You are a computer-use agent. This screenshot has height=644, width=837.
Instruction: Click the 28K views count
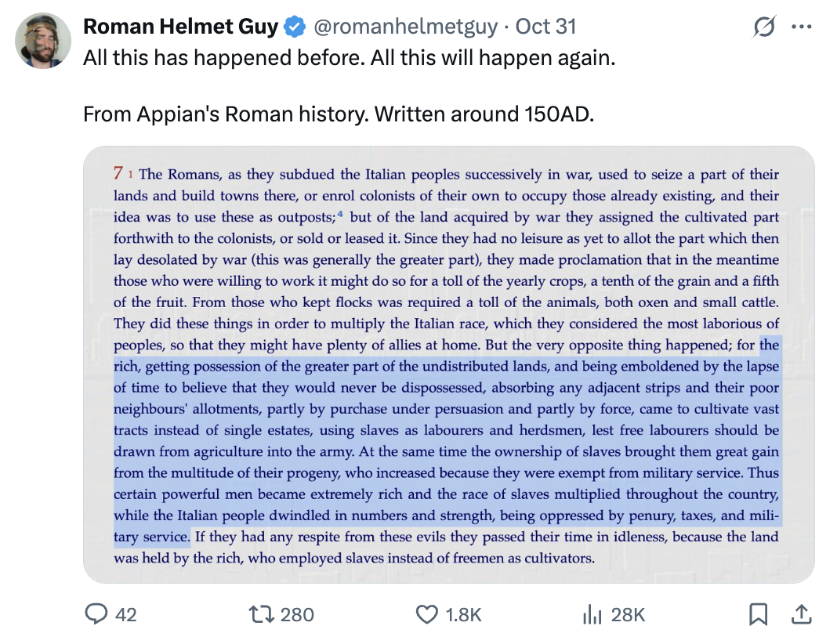(628, 615)
